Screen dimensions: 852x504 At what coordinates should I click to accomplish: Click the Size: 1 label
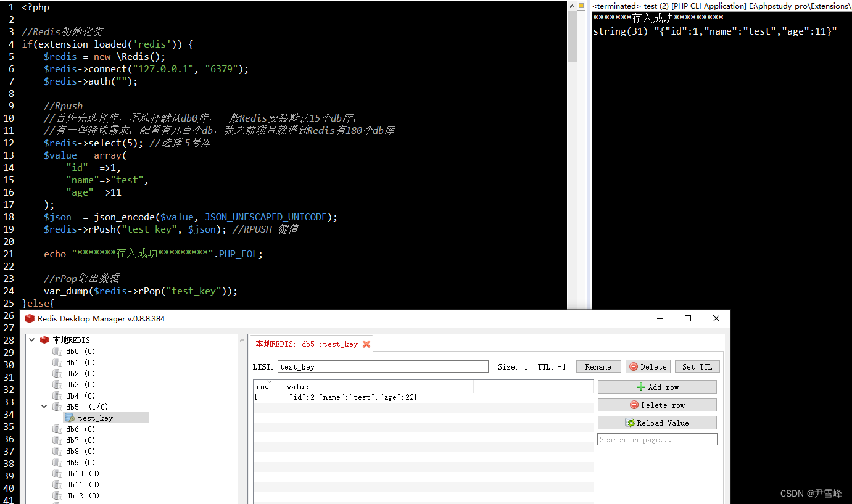[513, 366]
